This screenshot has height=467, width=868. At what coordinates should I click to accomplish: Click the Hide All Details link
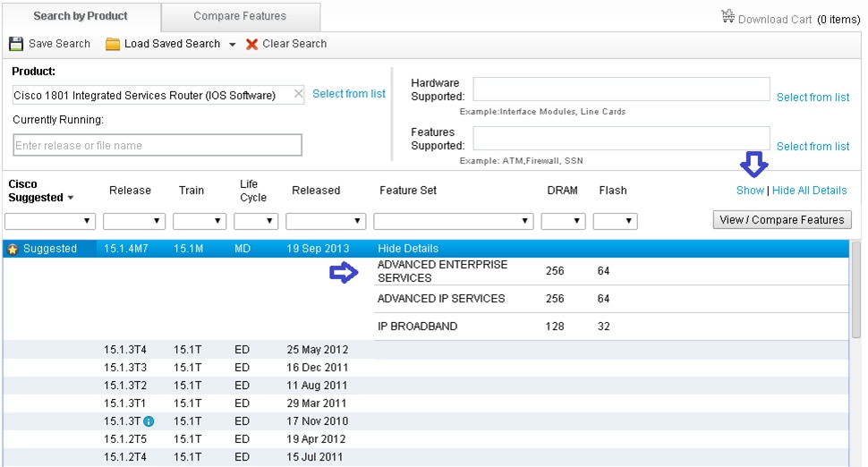click(809, 191)
